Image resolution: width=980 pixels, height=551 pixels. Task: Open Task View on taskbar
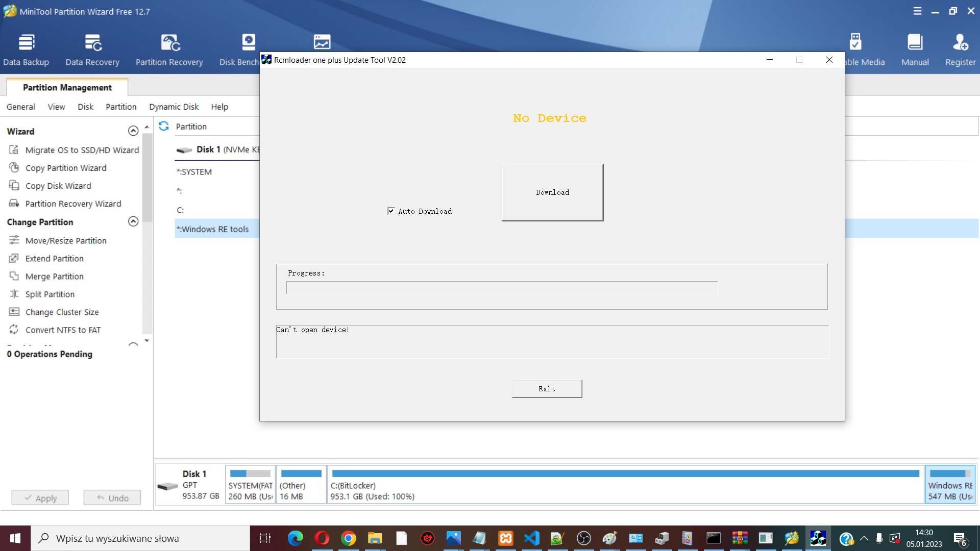point(265,538)
